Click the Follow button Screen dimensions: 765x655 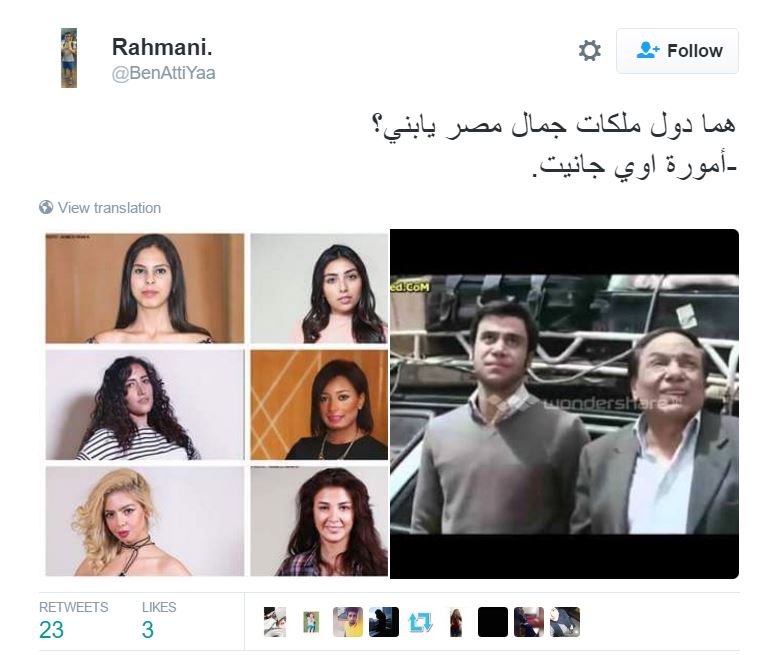tap(677, 51)
